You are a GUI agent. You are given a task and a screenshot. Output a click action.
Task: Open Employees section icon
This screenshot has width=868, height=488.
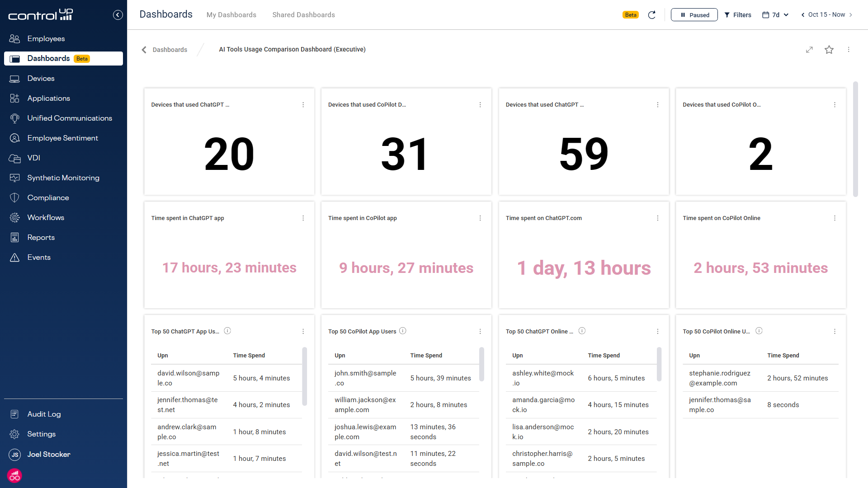coord(14,39)
